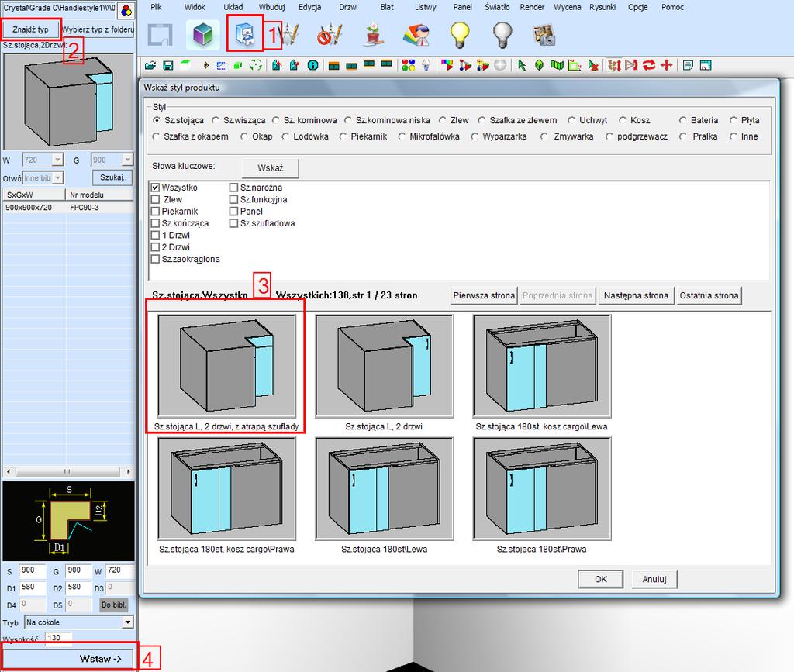Select the green arrow pointer tool
This screenshot has height=672, width=794.
point(522,65)
